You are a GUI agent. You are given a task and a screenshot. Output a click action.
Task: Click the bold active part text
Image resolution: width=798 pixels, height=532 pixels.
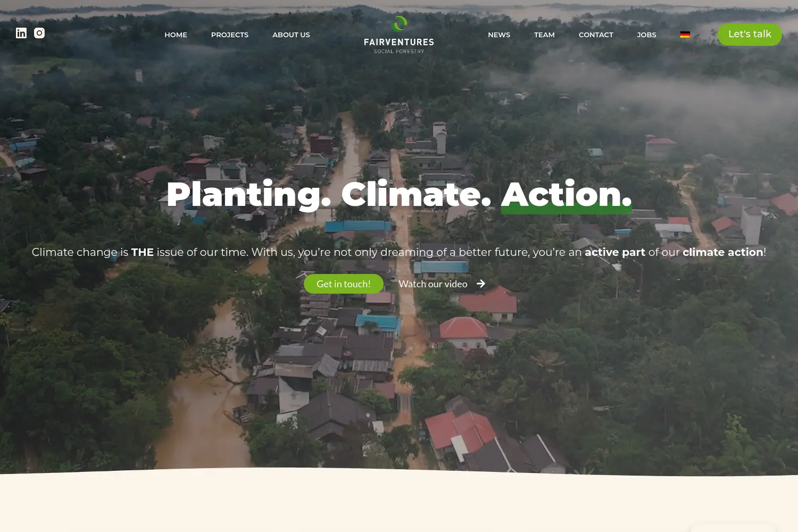[615, 252]
